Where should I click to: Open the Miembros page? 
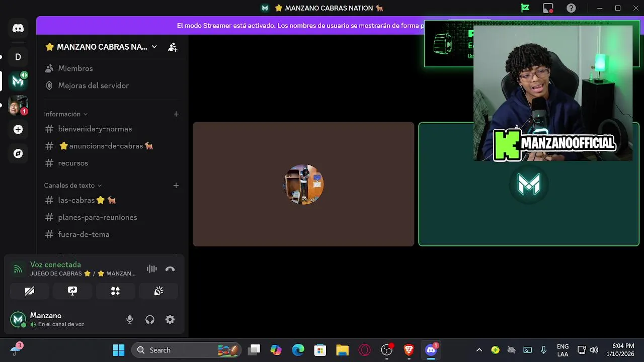click(112, 68)
